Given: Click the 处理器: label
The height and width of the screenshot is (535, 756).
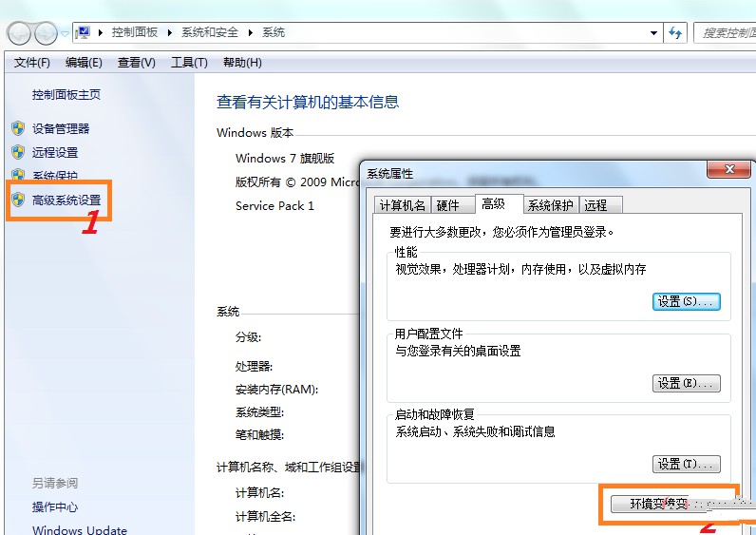Looking at the screenshot, I should (255, 366).
